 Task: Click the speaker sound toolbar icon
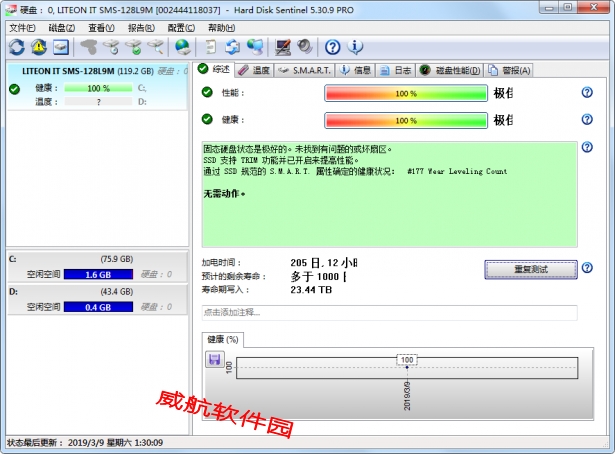304,47
